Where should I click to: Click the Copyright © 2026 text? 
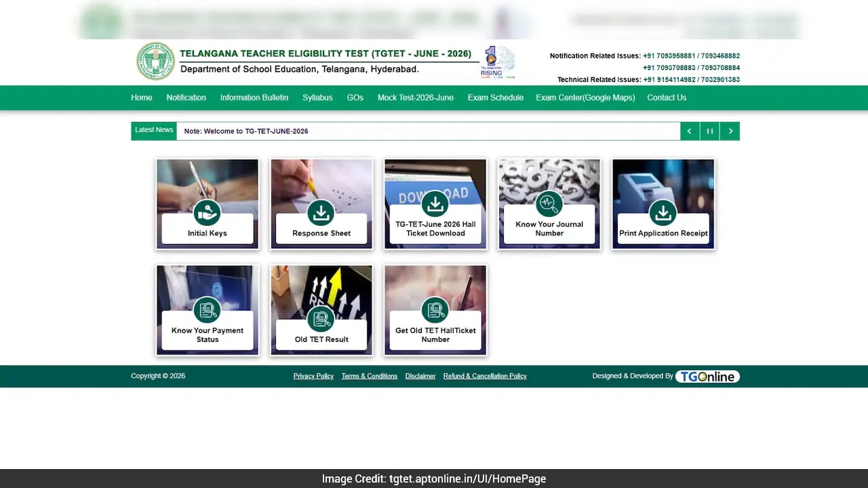[x=158, y=376]
